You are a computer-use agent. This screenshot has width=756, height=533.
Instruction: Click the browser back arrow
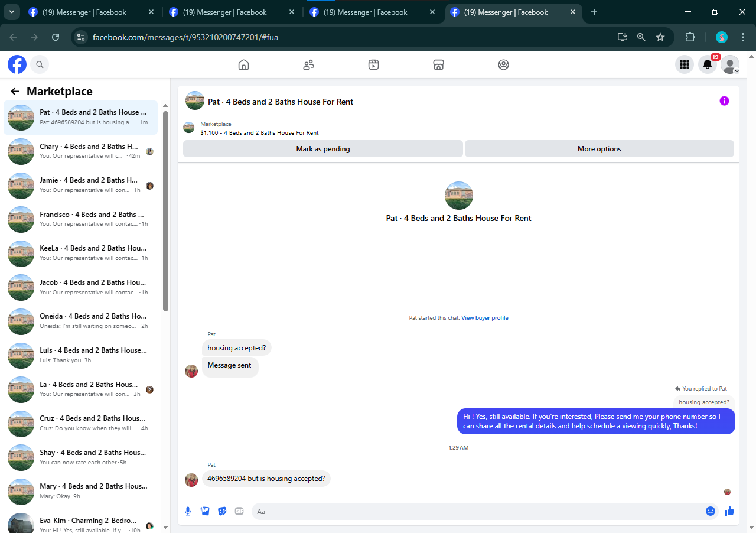coord(13,37)
